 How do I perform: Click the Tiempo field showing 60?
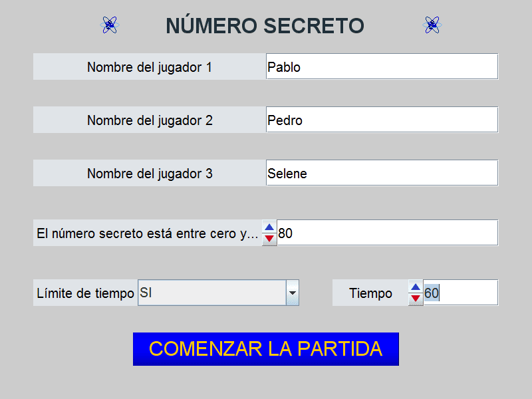tap(460, 293)
